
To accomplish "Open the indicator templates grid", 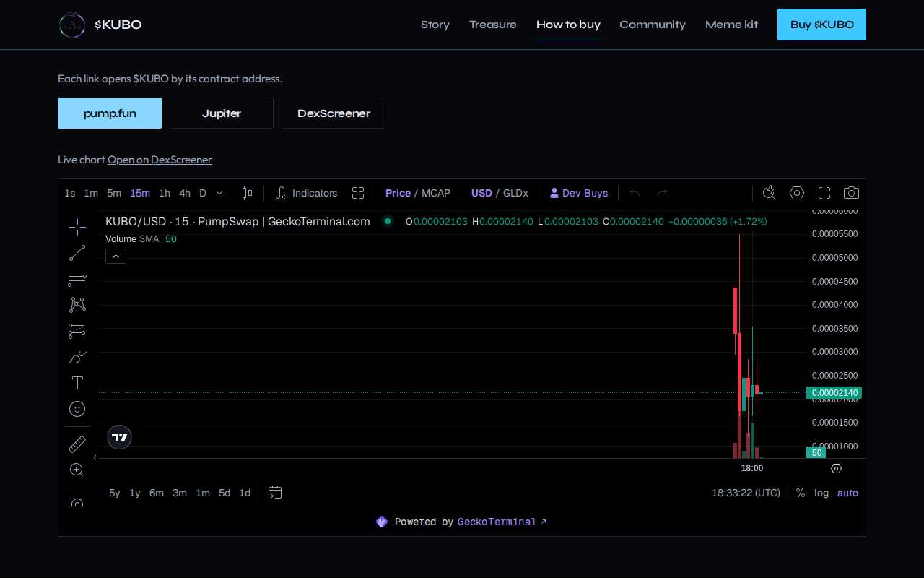I will click(x=358, y=193).
